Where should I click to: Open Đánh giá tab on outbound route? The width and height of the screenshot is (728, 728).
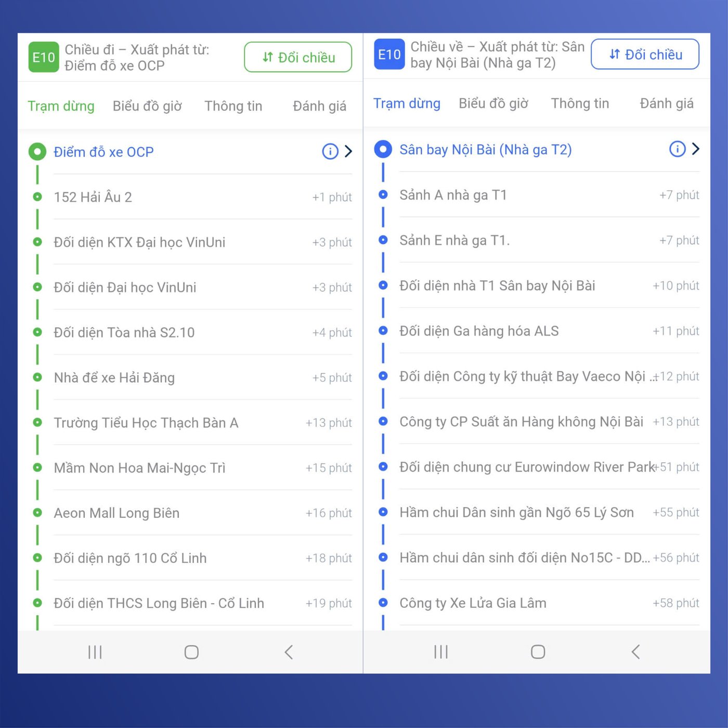click(319, 106)
